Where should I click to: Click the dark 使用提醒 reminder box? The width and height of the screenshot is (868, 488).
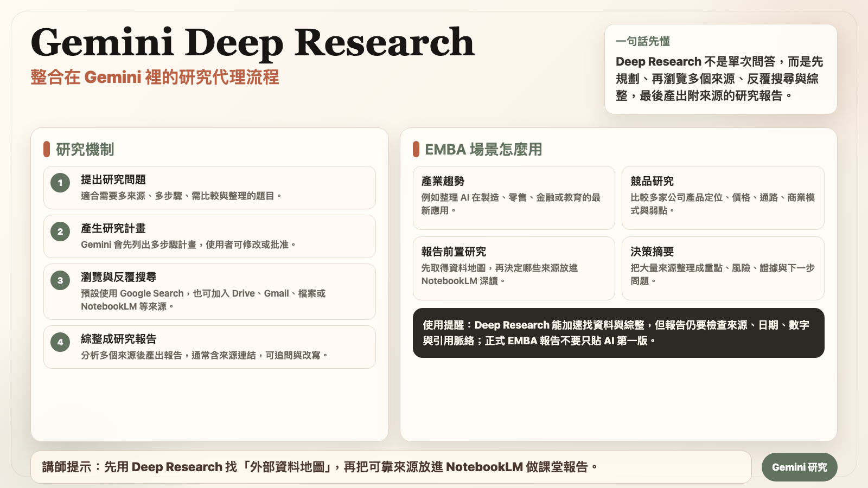point(618,333)
